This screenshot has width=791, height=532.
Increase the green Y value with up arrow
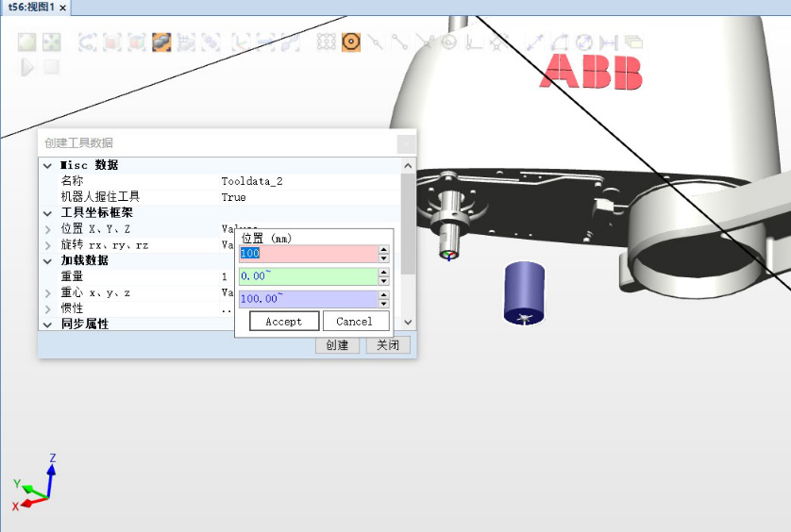(383, 273)
